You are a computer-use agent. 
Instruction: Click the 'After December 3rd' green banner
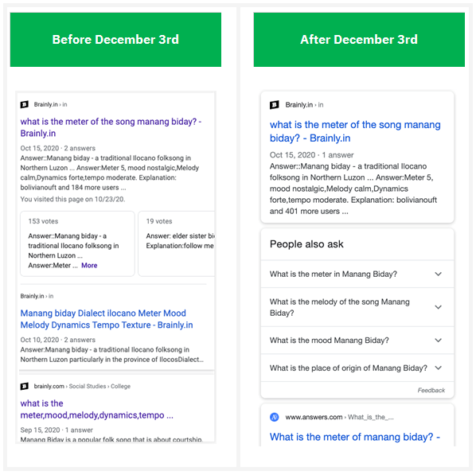pos(359,40)
